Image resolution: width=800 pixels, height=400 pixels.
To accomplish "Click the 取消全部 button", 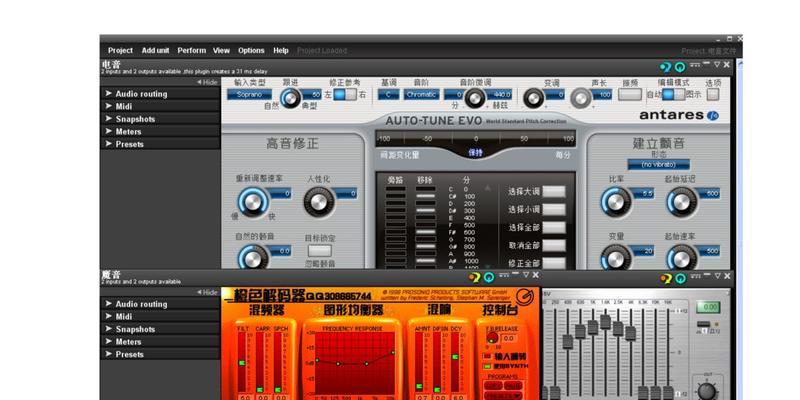I will pos(554,245).
